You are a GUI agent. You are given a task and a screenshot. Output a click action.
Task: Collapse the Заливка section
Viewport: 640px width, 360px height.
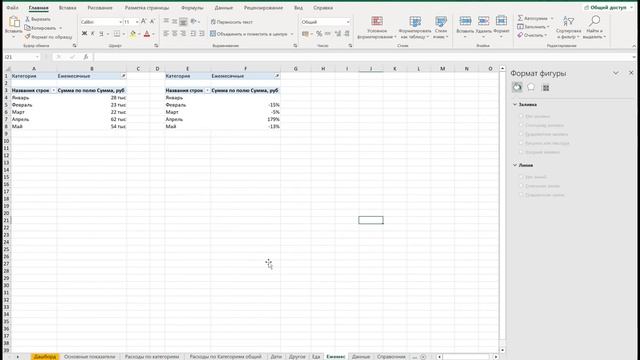pyautogui.click(x=515, y=104)
